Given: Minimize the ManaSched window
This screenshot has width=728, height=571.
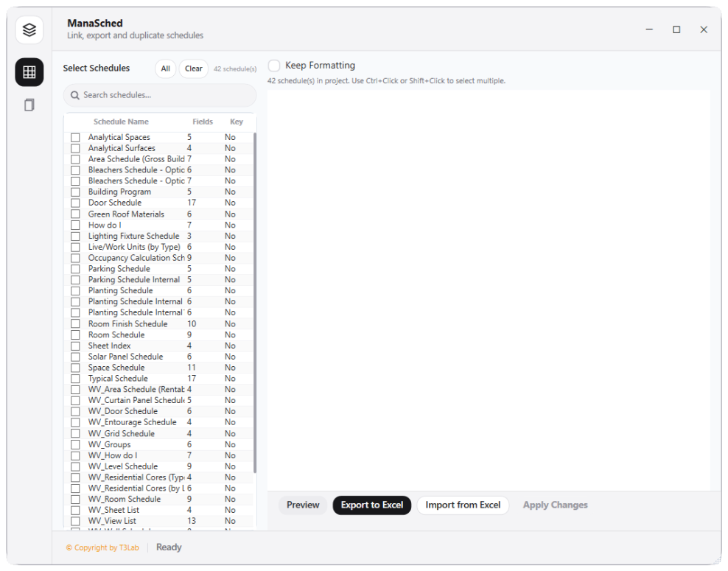Looking at the screenshot, I should tap(650, 29).
